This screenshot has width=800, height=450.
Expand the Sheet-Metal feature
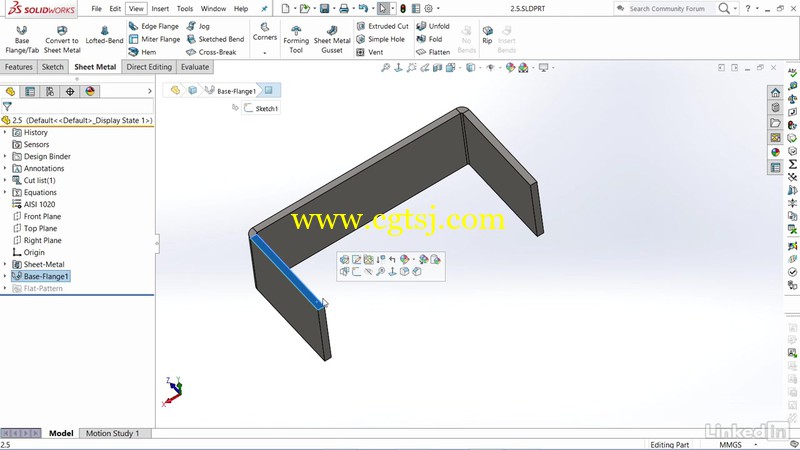pos(5,264)
